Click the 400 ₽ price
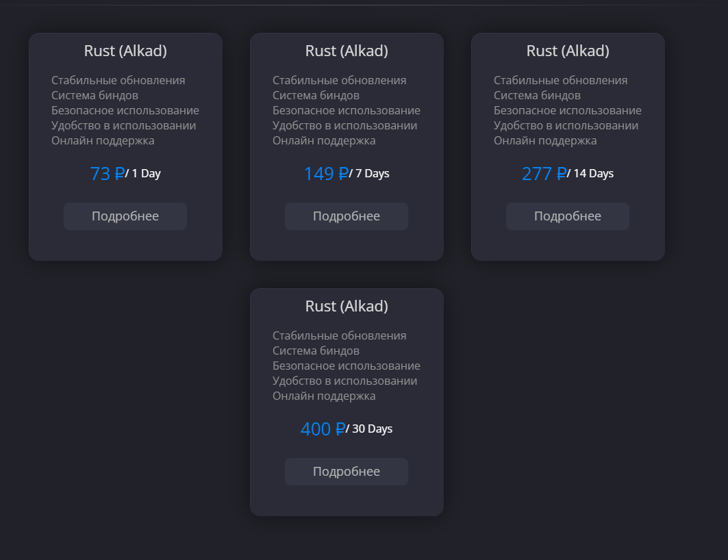The height and width of the screenshot is (560, 728). [x=323, y=429]
